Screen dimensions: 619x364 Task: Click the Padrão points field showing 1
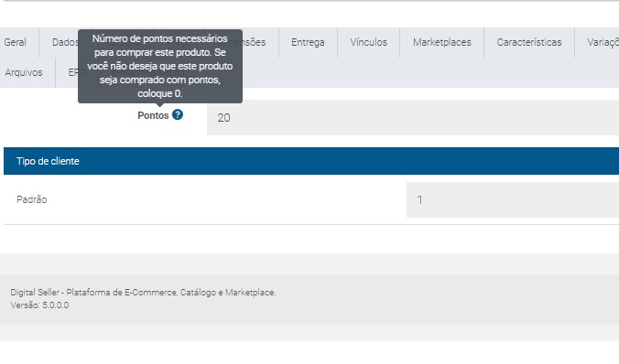click(513, 199)
